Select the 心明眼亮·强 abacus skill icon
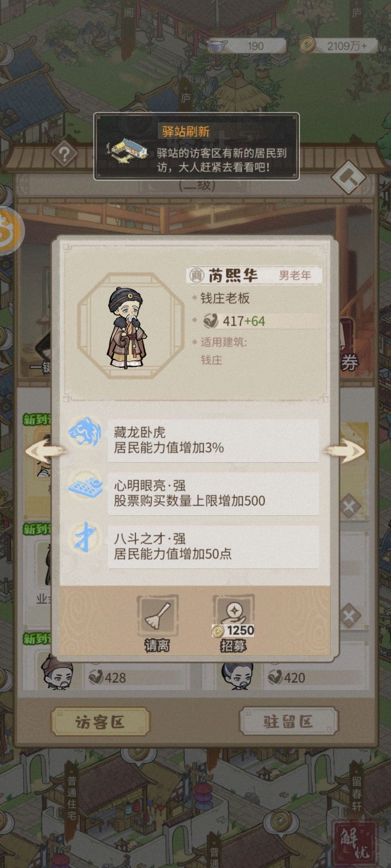 (x=85, y=485)
